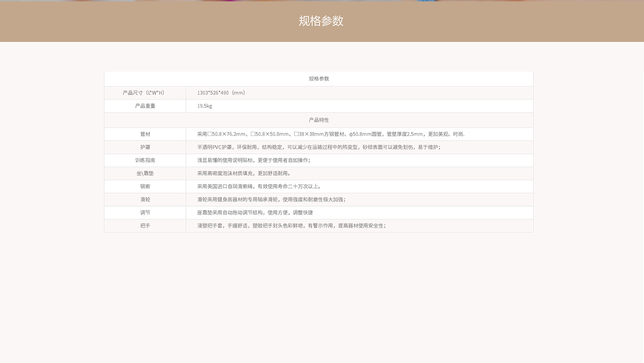Click the tube material description cell
644x363 pixels.
pos(331,134)
